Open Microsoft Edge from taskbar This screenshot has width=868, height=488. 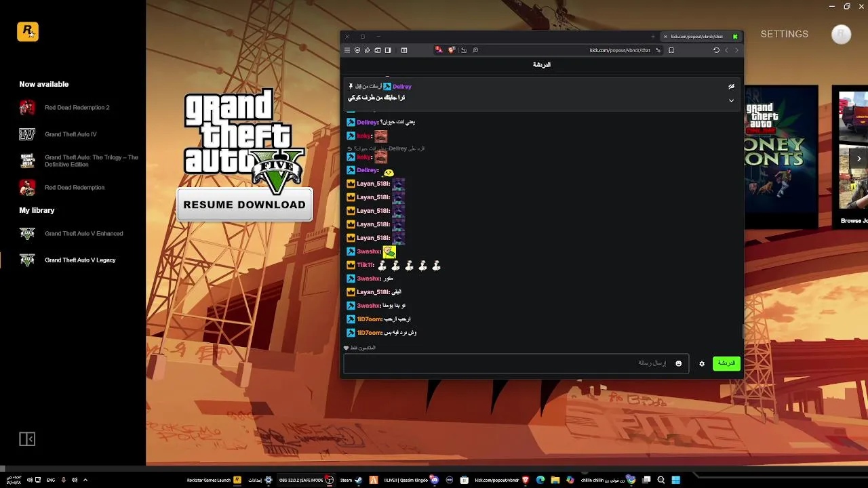click(x=540, y=480)
